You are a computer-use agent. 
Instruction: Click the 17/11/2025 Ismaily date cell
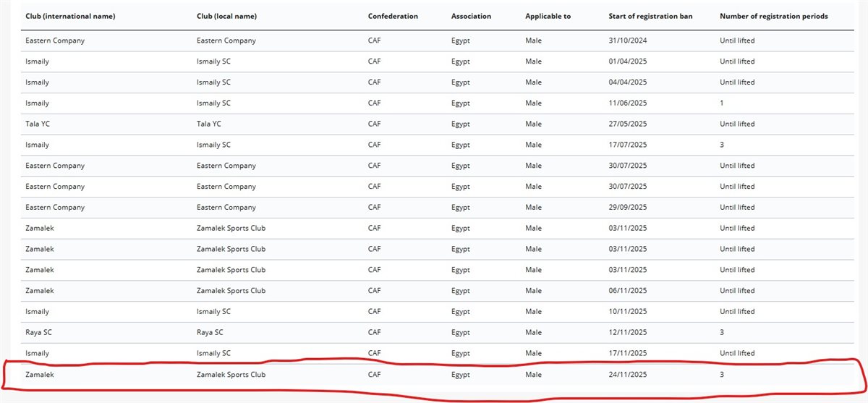tap(628, 353)
